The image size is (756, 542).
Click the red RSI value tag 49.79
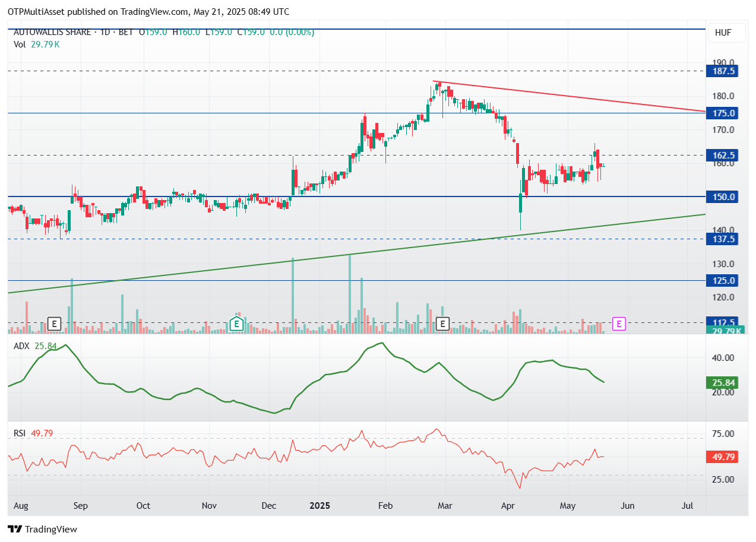pyautogui.click(x=722, y=457)
